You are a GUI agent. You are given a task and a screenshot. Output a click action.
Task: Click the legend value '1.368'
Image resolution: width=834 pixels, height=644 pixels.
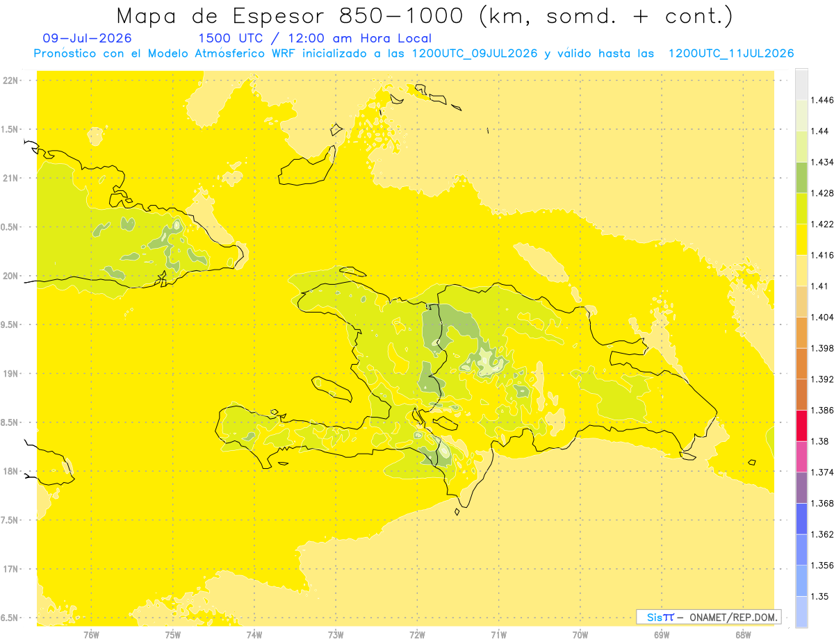[x=821, y=503]
